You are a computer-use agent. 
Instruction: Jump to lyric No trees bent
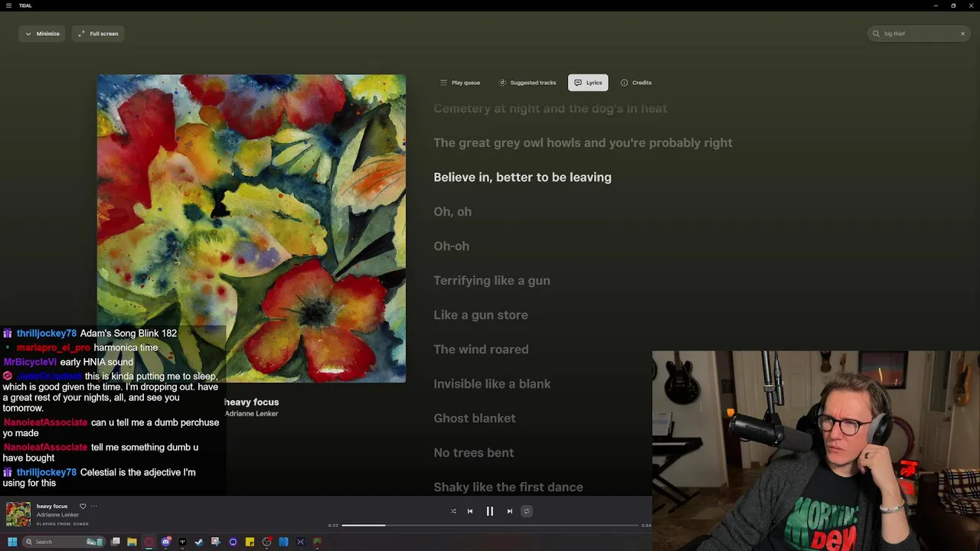(474, 453)
